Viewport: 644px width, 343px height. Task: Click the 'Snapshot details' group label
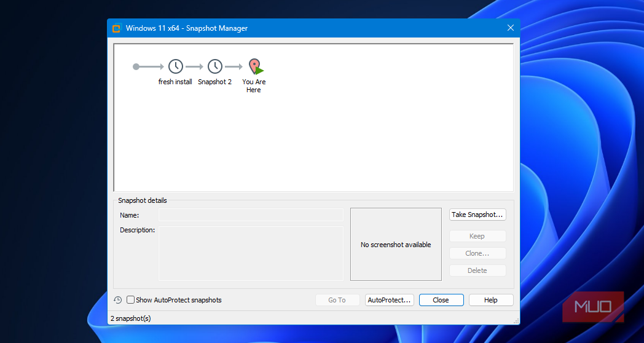pyautogui.click(x=143, y=200)
